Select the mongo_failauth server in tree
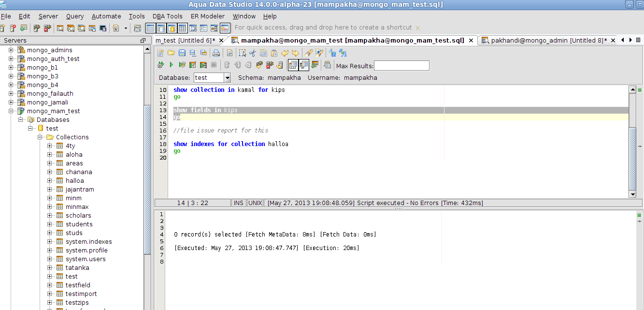This screenshot has width=644, height=310. coord(50,94)
